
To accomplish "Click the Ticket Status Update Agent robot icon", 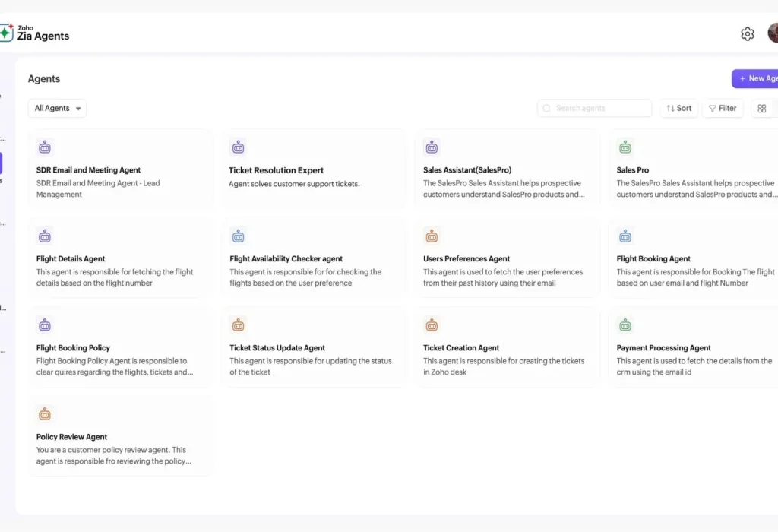I will click(x=238, y=325).
